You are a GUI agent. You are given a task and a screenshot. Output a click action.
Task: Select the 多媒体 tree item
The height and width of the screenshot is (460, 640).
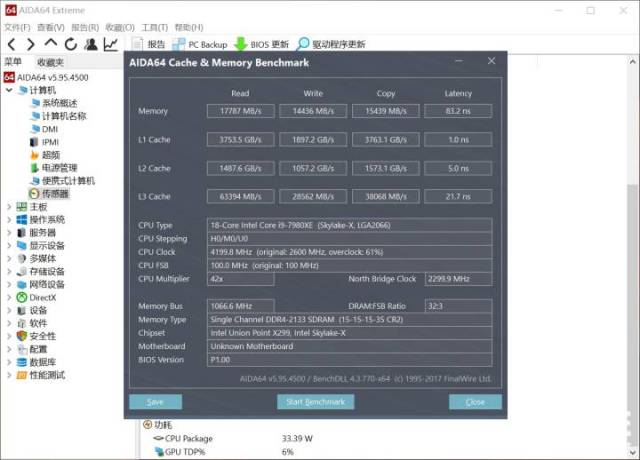pyautogui.click(x=36, y=258)
